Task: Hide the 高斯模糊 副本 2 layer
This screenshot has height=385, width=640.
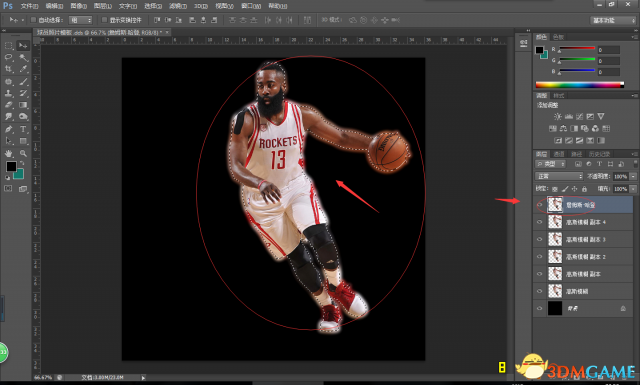Action: click(540, 256)
